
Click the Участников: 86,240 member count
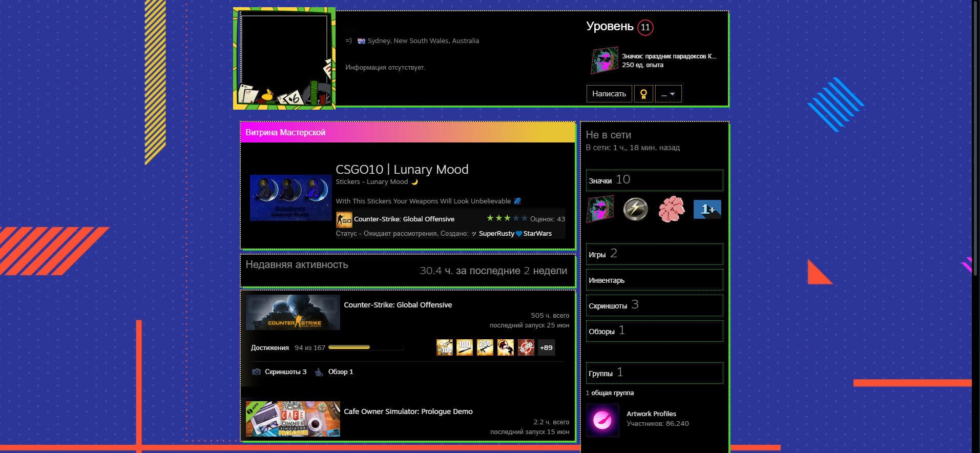coord(658,424)
